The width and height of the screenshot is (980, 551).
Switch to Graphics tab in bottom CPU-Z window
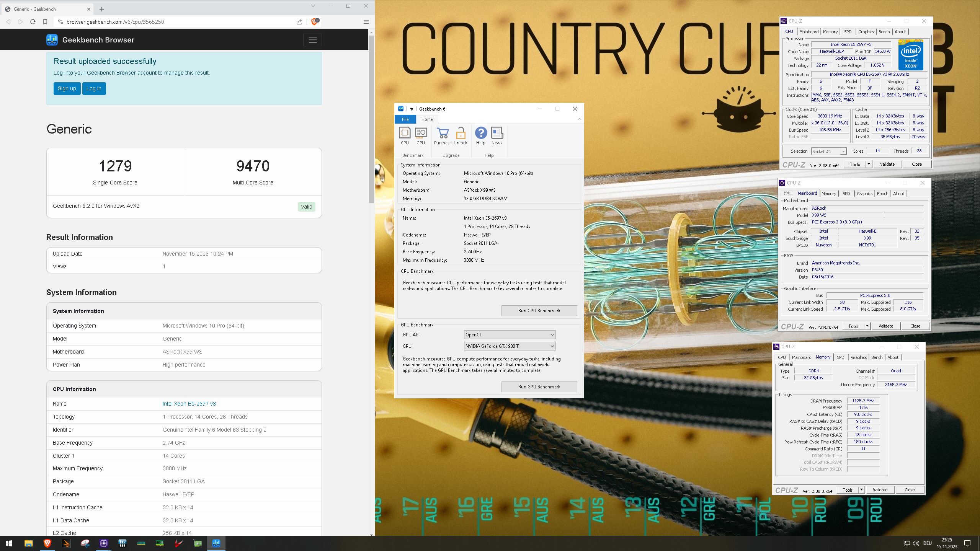tap(859, 357)
